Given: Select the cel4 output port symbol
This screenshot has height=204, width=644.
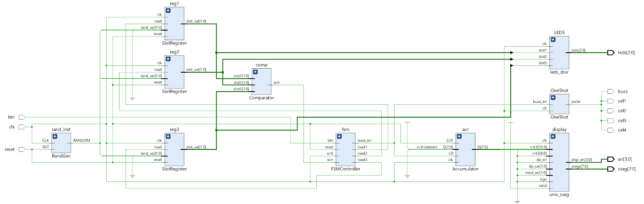Looking at the screenshot, I should [x=611, y=130].
